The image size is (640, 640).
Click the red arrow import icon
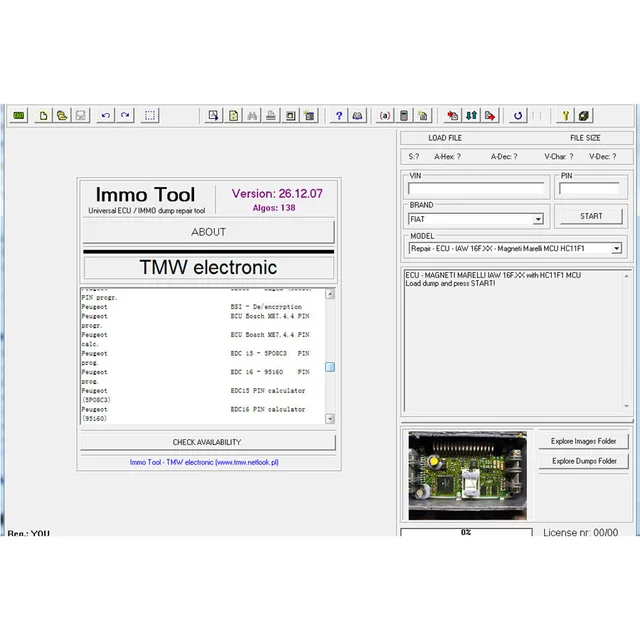pyautogui.click(x=452, y=116)
